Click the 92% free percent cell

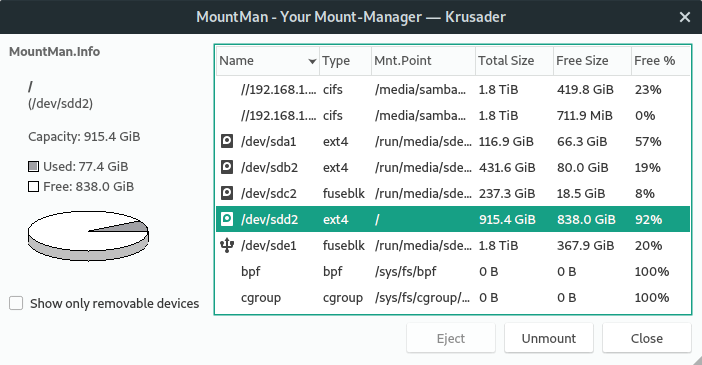[x=648, y=219]
